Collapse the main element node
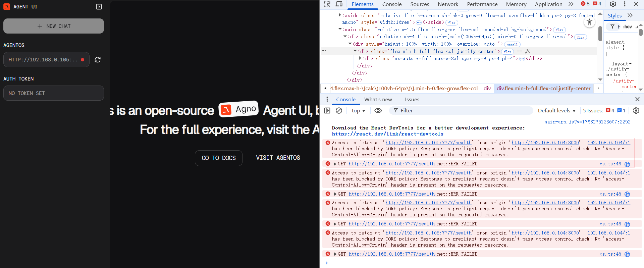Viewport: 644px width, 268px height. pos(340,30)
